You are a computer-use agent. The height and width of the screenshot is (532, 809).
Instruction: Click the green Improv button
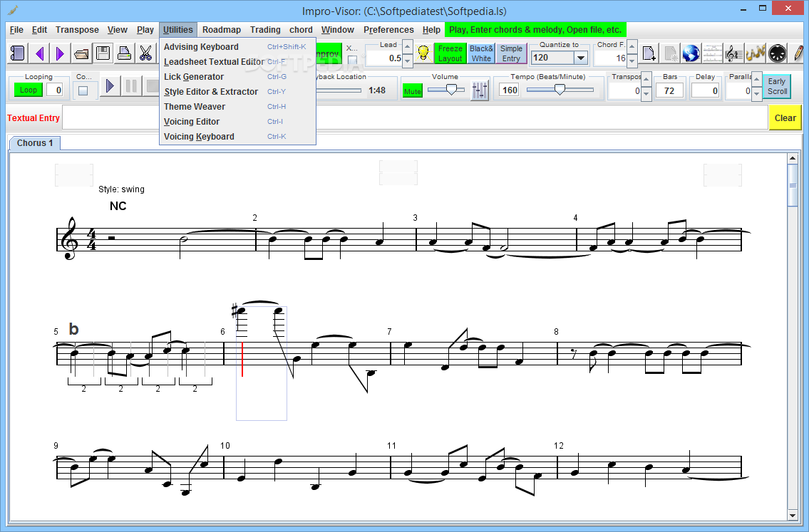point(328,53)
